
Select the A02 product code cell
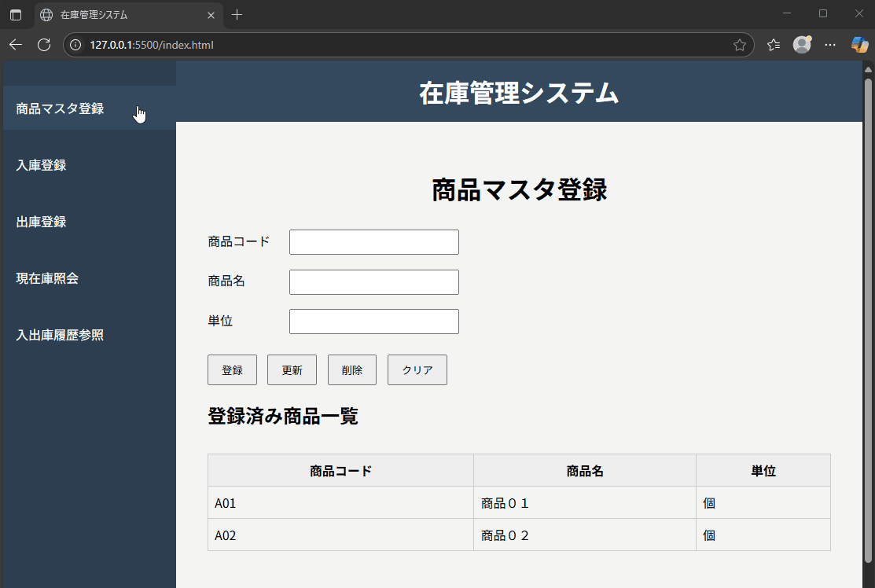coord(341,535)
